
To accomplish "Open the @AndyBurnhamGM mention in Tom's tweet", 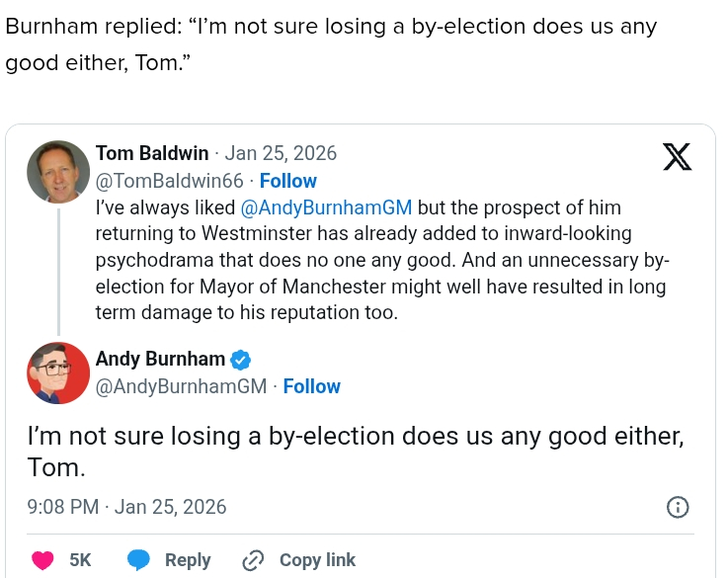I will coord(326,208).
